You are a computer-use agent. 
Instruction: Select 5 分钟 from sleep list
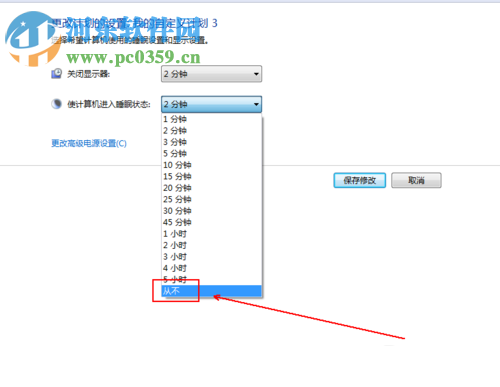pos(212,153)
